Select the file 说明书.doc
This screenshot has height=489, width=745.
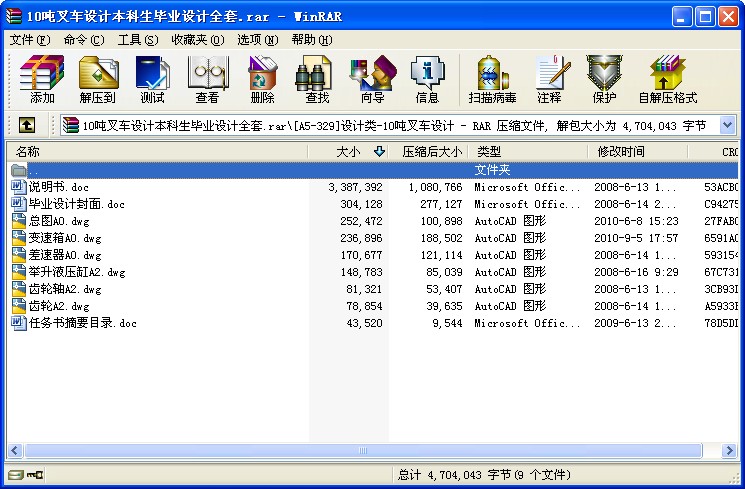coord(59,187)
